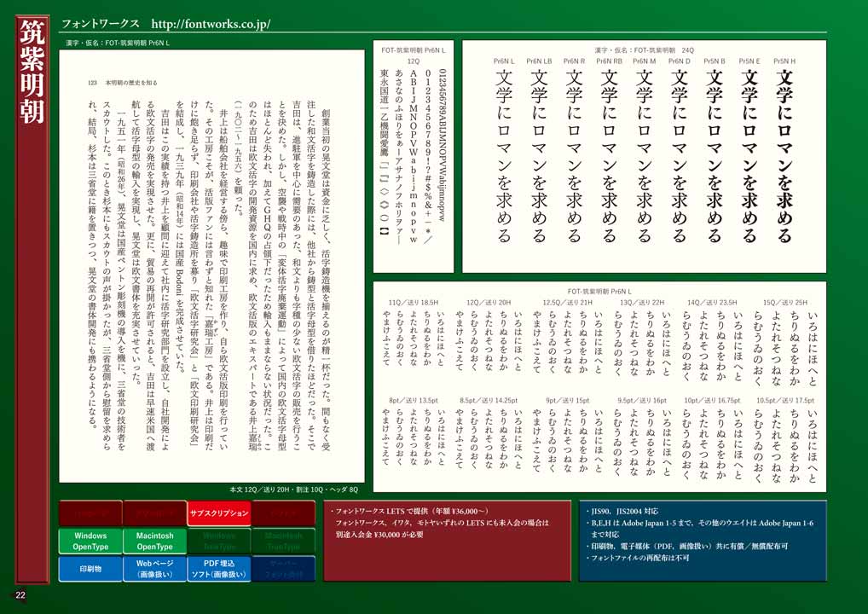Click the blue PDF埋込ソフト（画像扱い） button
Screen dimensions: 868x614
point(219,569)
